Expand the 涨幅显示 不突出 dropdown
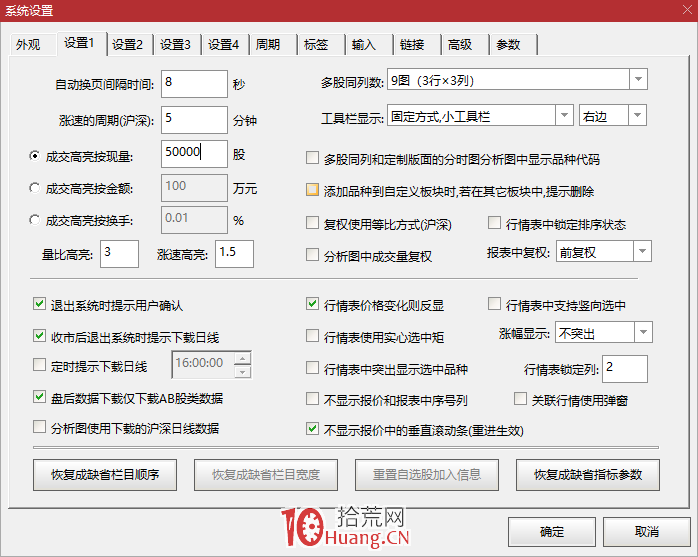698x557 pixels. [x=643, y=332]
